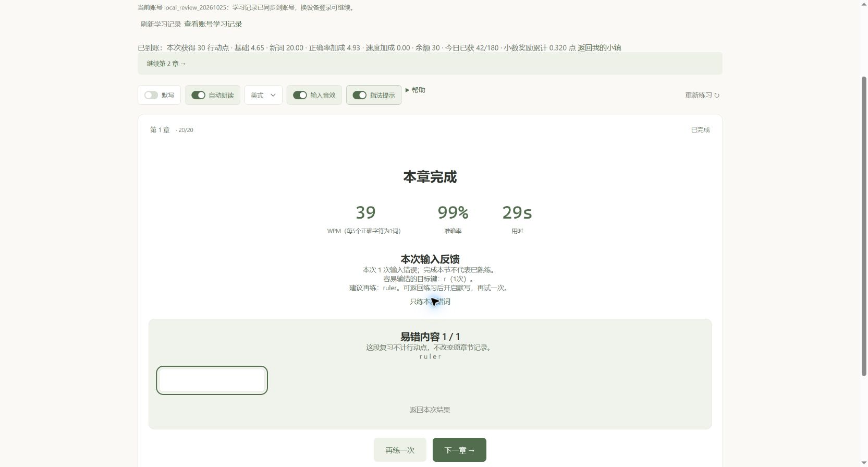Open the 美式 accent dropdown
Screen dimensions: 868x467
pyautogui.click(x=263, y=95)
